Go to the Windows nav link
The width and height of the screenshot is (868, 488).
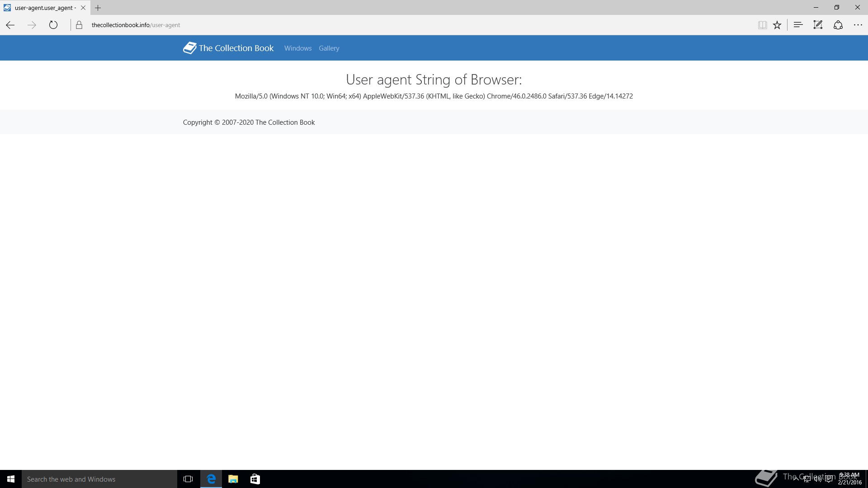298,48
